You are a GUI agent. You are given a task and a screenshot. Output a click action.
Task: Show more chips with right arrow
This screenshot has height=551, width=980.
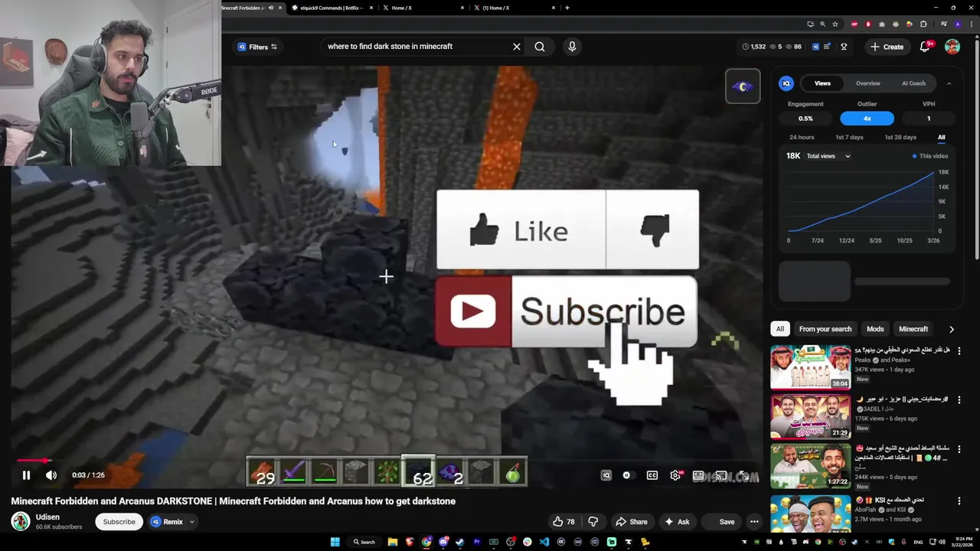pyautogui.click(x=952, y=329)
